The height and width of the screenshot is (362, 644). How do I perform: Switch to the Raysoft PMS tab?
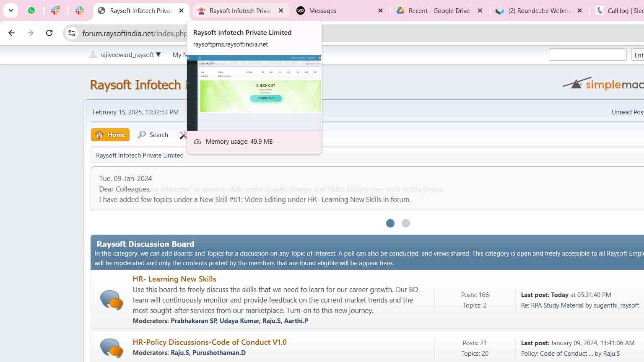click(x=240, y=10)
